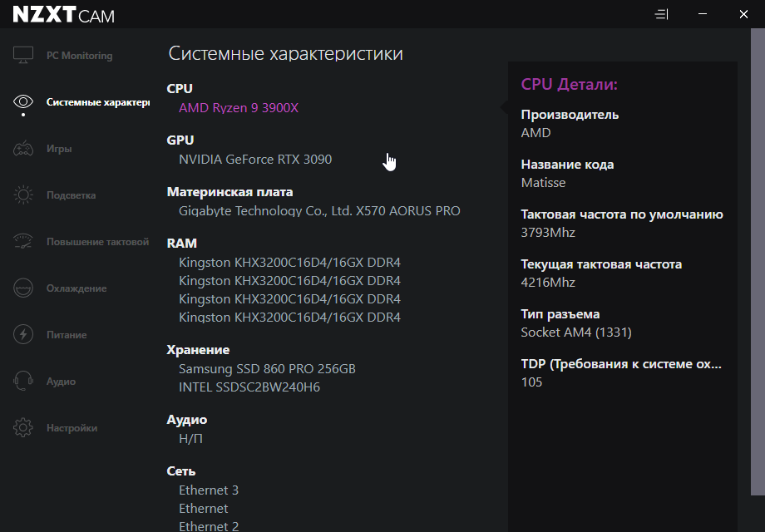This screenshot has height=532, width=765.
Task: Click Samsung SSD 860 PRO 256GB
Action: click(267, 369)
